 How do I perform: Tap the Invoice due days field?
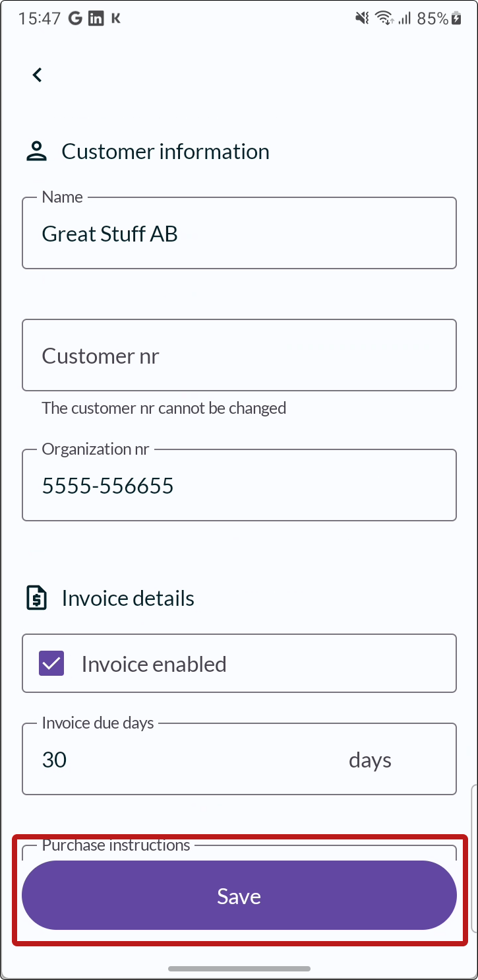[239, 759]
